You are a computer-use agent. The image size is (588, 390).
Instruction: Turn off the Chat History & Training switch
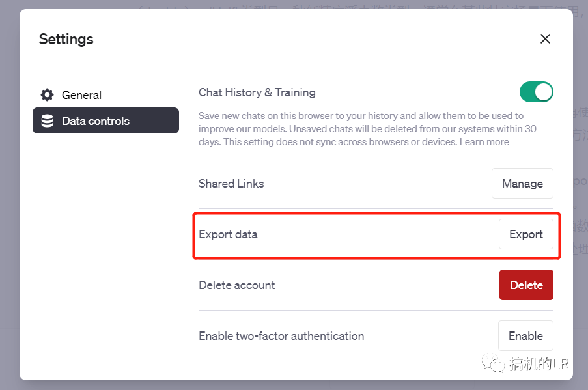pos(536,92)
